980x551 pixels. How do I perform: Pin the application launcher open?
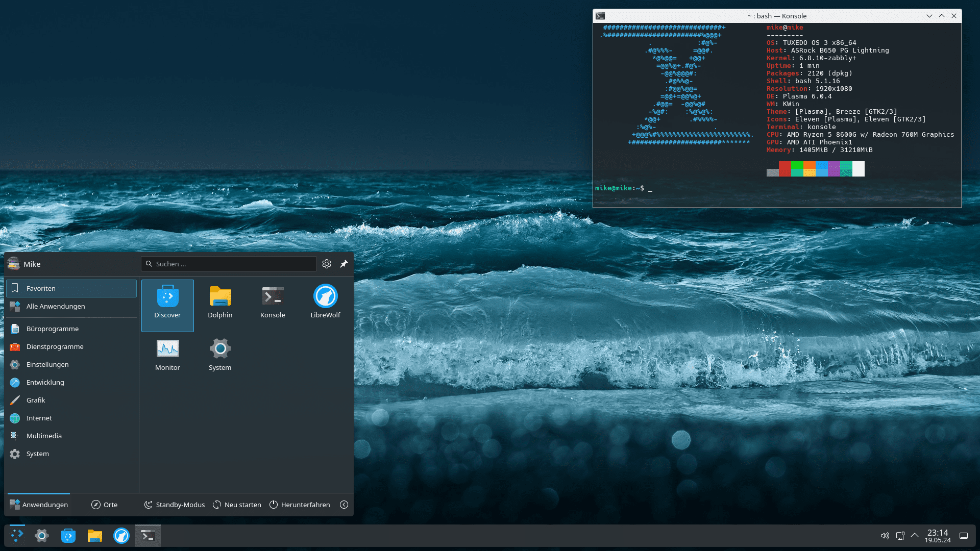pos(344,264)
